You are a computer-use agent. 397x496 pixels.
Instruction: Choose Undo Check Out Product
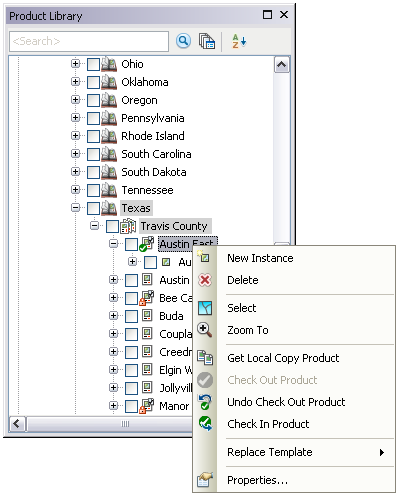[294, 402]
